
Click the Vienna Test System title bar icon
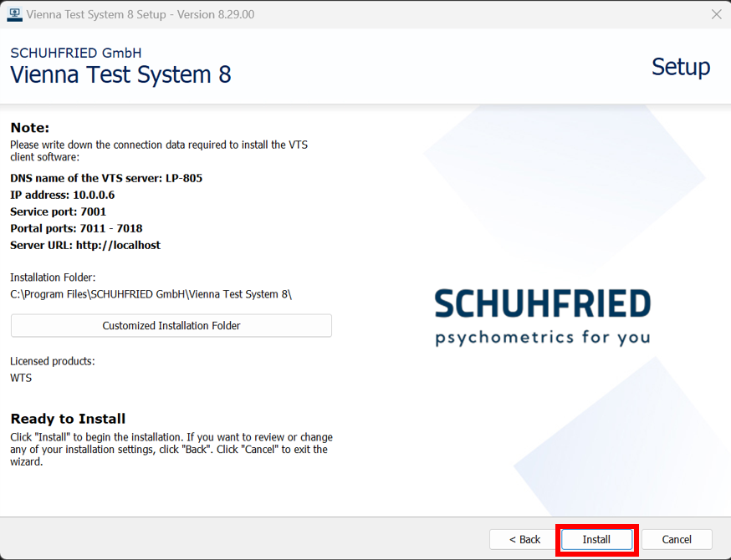(14, 14)
